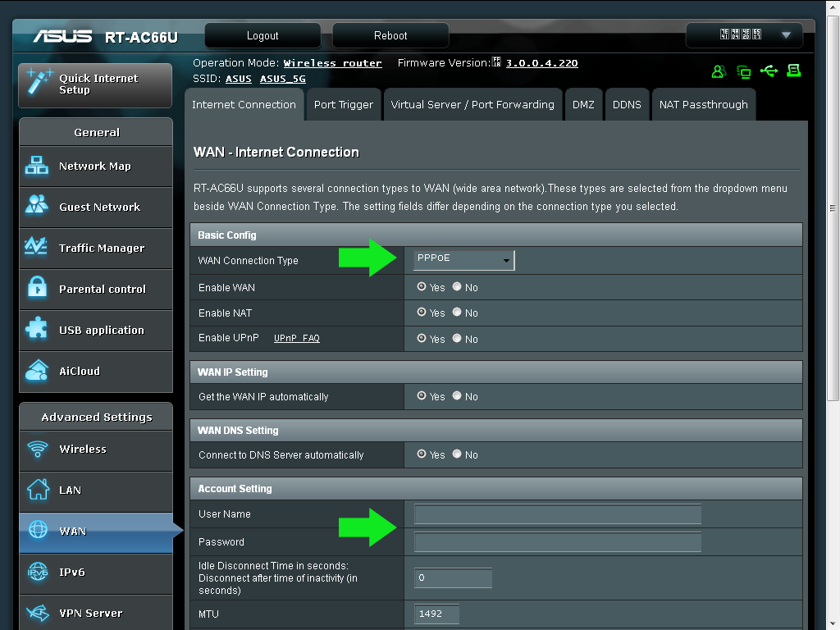The image size is (840, 630).
Task: Switch to the DMZ tab
Action: [583, 104]
